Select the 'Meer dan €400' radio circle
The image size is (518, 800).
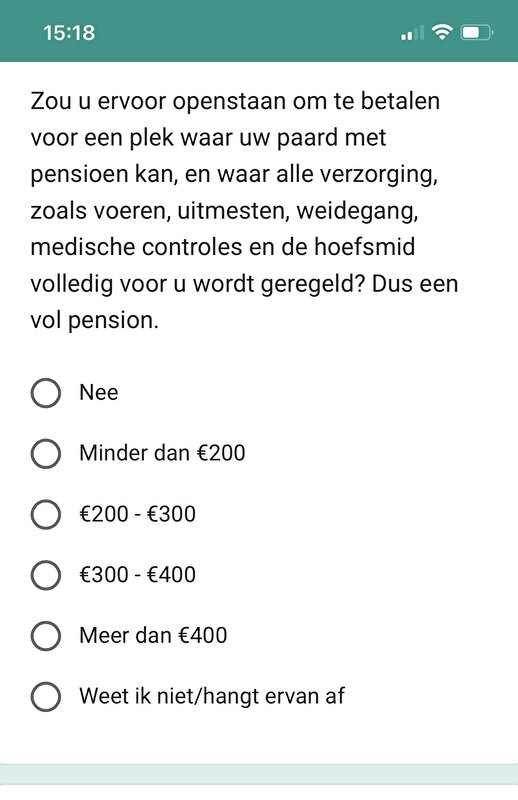pyautogui.click(x=46, y=636)
